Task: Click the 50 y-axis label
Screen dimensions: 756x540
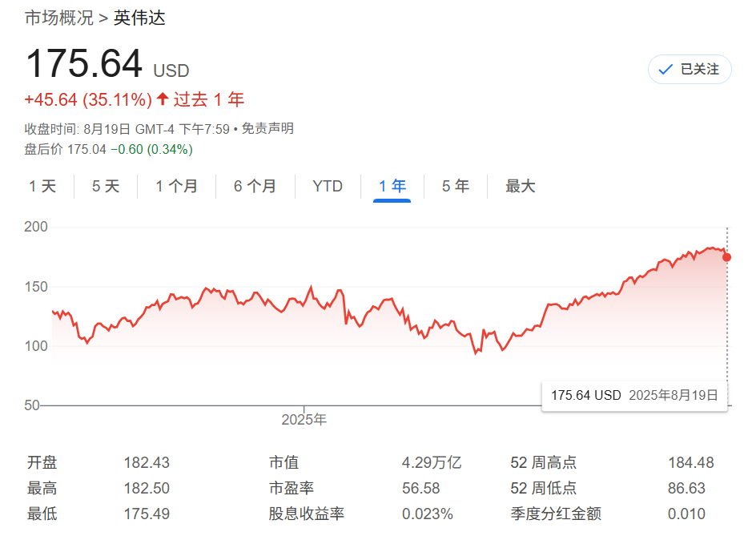Action: pos(32,405)
